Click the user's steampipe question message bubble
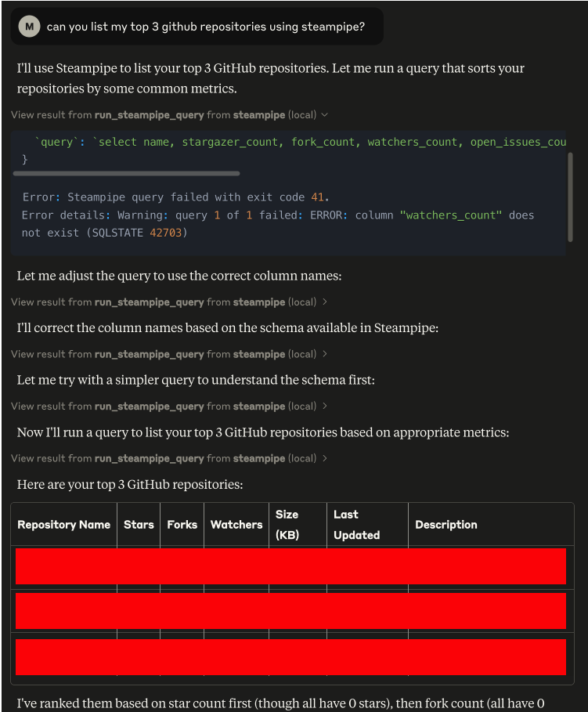 [205, 27]
